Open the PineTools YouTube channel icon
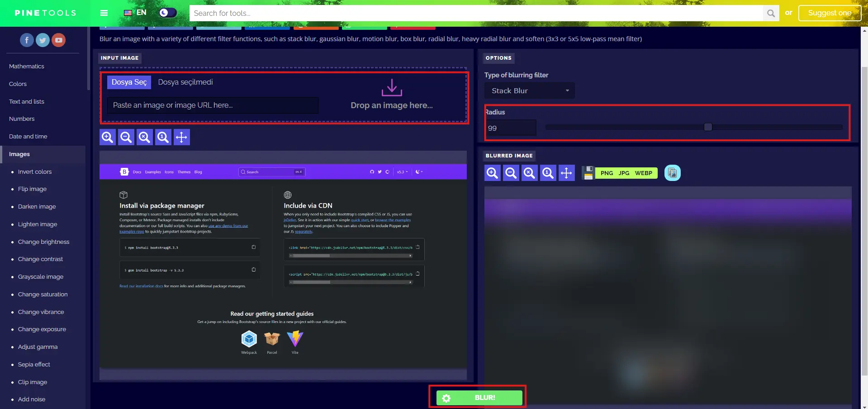The image size is (868, 409). coord(58,40)
